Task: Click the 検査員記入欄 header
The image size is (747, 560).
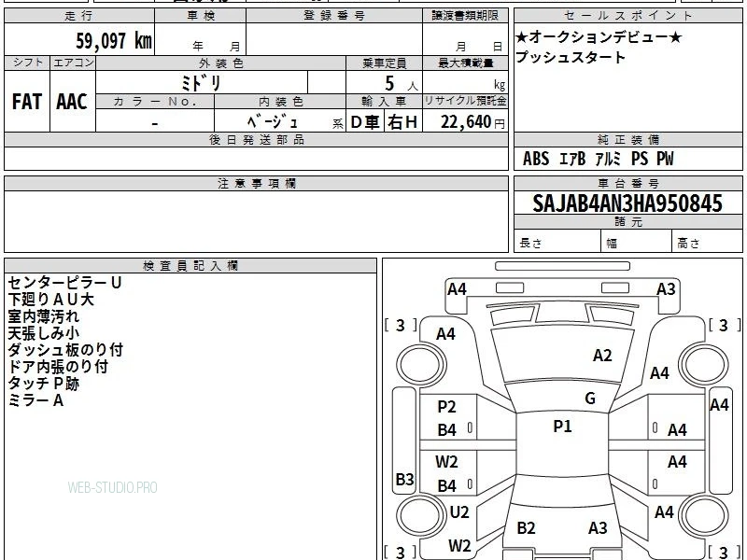Action: (190, 266)
